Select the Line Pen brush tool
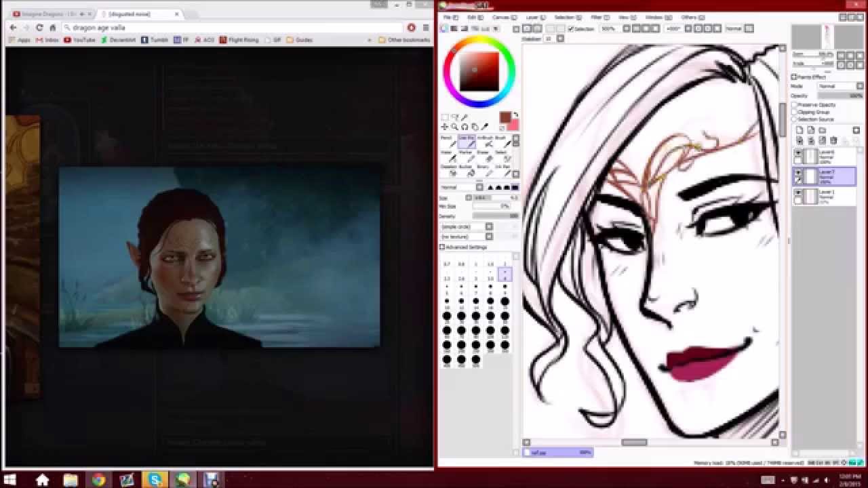 466,142
